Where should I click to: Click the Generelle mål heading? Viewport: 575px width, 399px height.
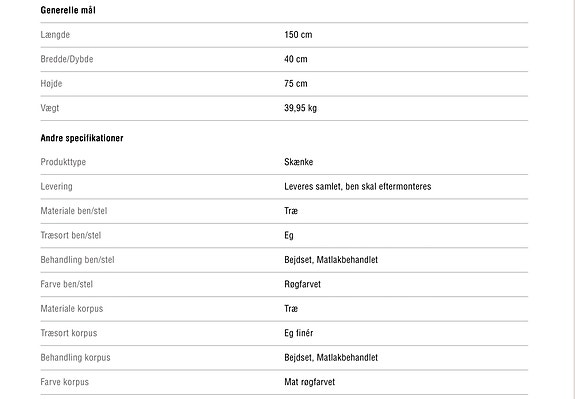click(x=68, y=10)
